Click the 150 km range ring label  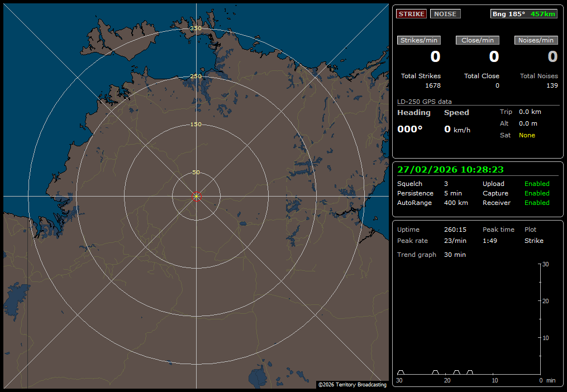(196, 125)
